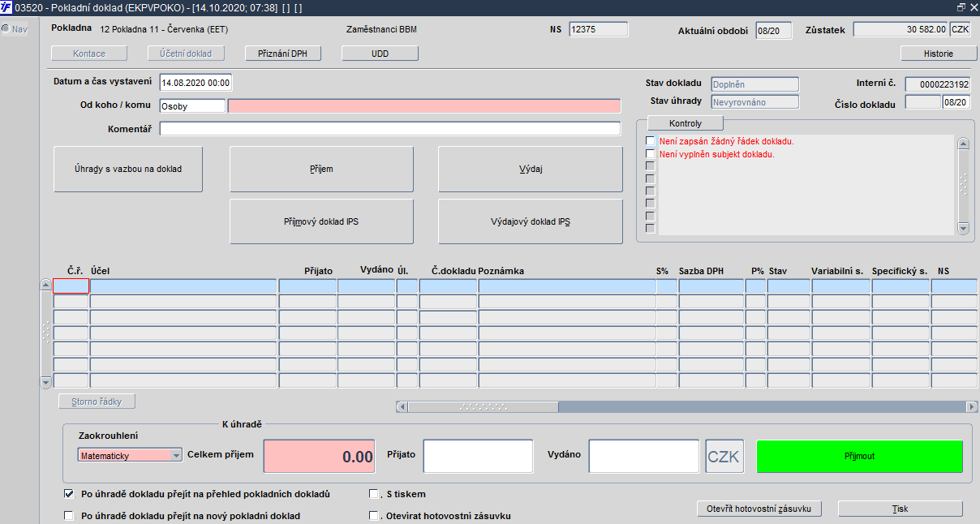Uncheck 'přejít na přehled pokladních dokladů' checkbox

click(69, 494)
